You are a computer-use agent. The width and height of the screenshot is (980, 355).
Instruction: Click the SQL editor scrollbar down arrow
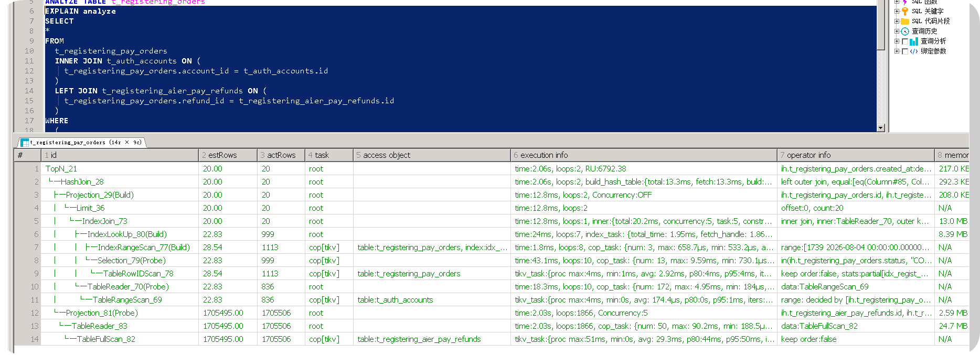[881, 128]
